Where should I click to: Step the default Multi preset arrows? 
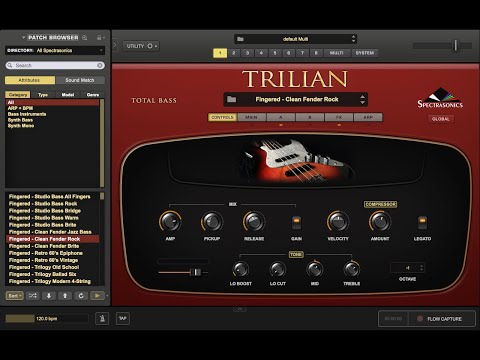pos(353,39)
